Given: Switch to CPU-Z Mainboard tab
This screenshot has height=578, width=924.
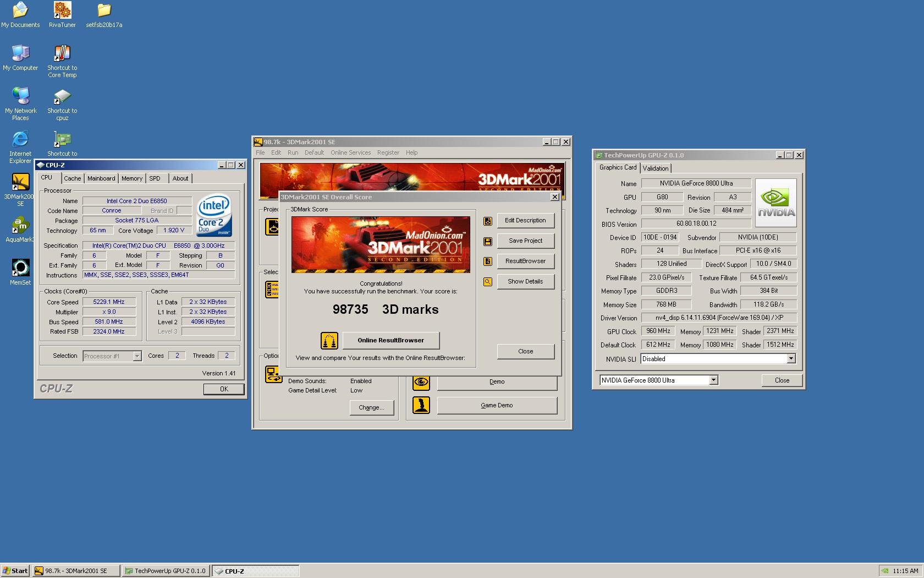Looking at the screenshot, I should pos(101,178).
